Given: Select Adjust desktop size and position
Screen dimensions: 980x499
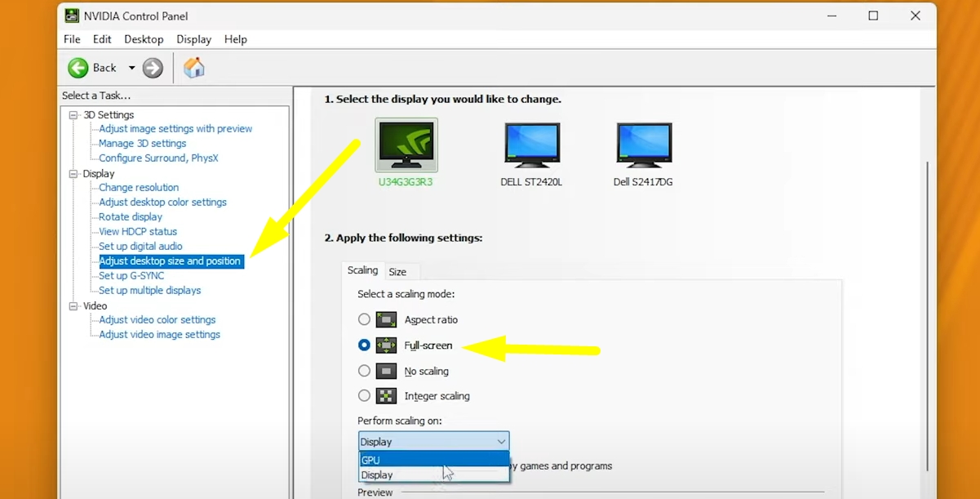Looking at the screenshot, I should (171, 261).
